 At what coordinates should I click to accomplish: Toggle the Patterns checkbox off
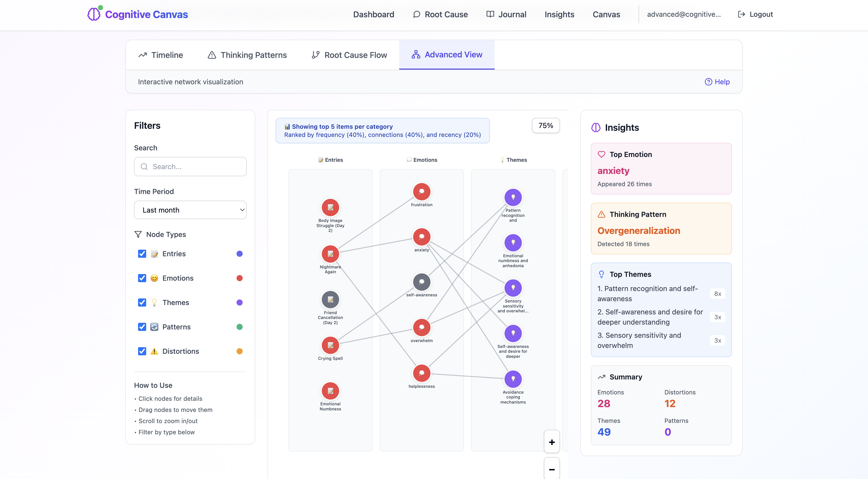point(142,327)
